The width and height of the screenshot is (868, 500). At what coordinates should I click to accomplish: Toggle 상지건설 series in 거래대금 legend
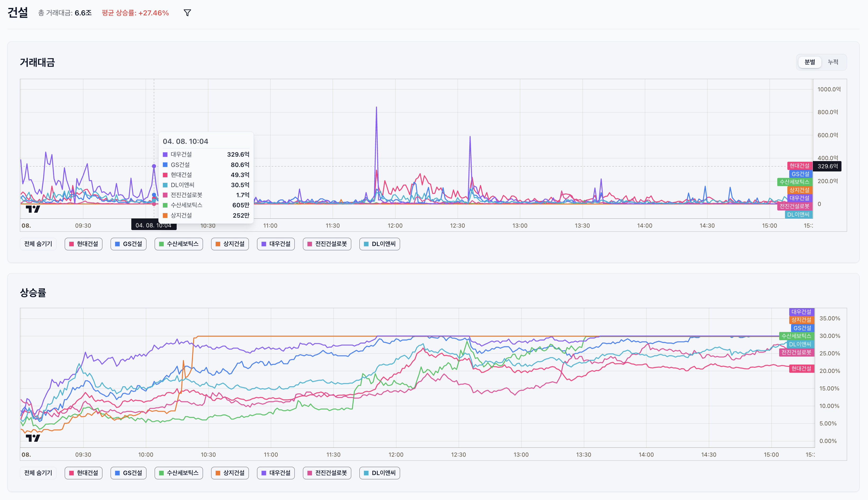click(x=230, y=244)
